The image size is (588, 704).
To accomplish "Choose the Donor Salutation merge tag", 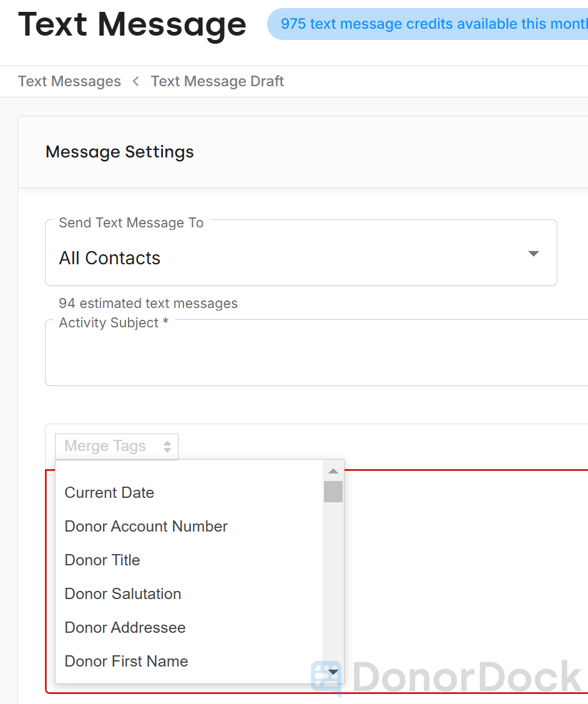I will [x=122, y=594].
